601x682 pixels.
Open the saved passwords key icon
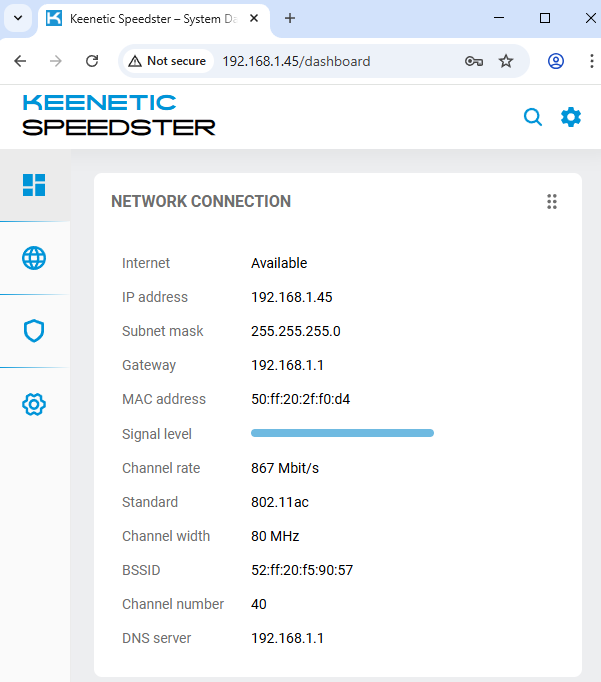click(474, 61)
